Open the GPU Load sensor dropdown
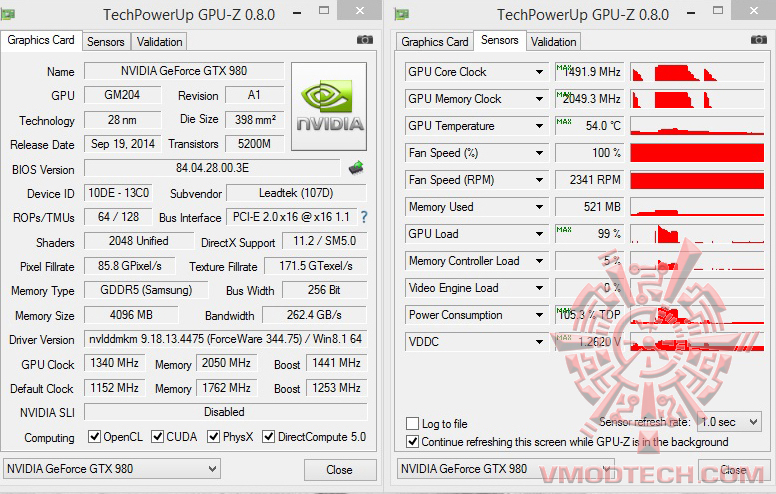The image size is (776, 494). point(539,234)
